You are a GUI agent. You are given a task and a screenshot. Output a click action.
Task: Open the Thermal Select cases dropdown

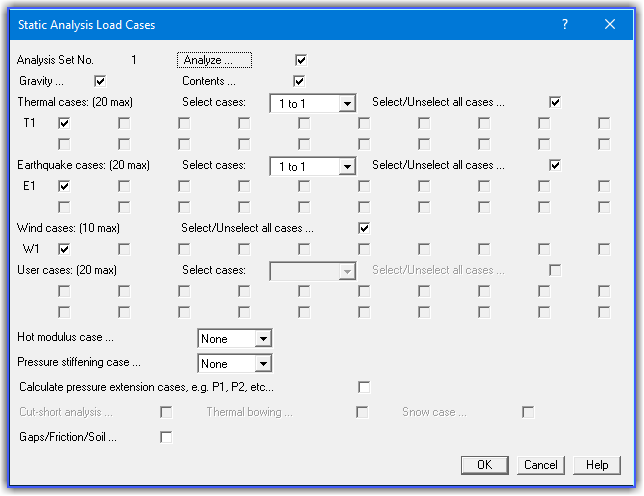[x=346, y=103]
